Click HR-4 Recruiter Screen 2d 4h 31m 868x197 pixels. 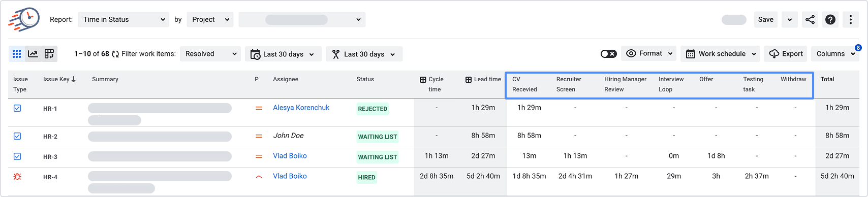(575, 176)
